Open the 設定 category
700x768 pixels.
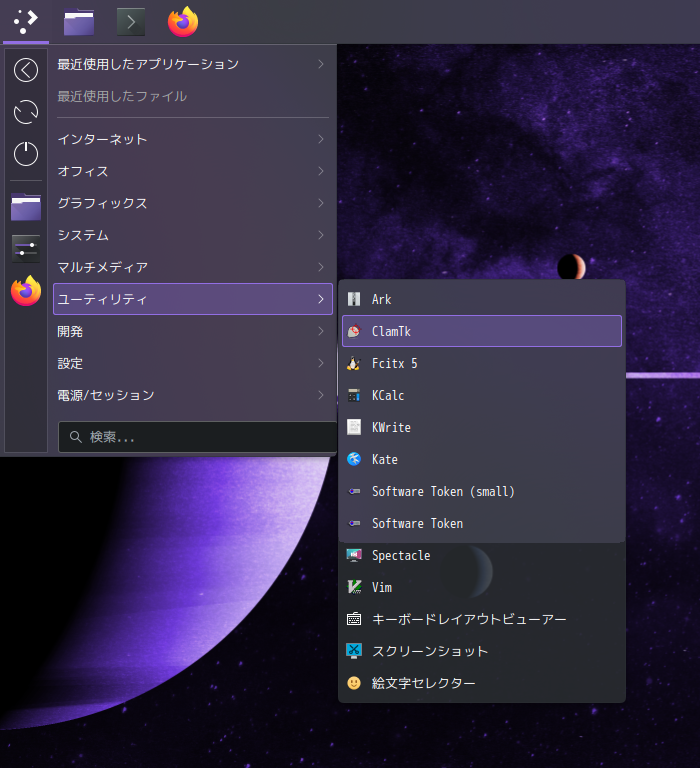pos(193,363)
